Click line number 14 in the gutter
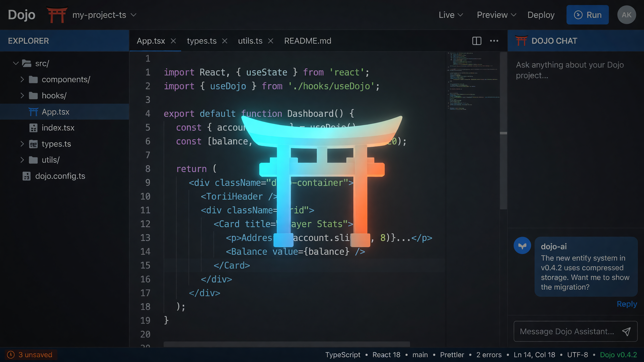This screenshot has height=362, width=644. click(145, 252)
